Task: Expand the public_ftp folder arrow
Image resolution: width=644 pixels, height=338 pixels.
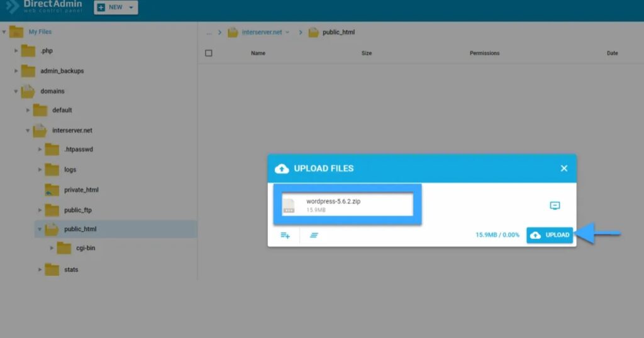Action: 40,210
